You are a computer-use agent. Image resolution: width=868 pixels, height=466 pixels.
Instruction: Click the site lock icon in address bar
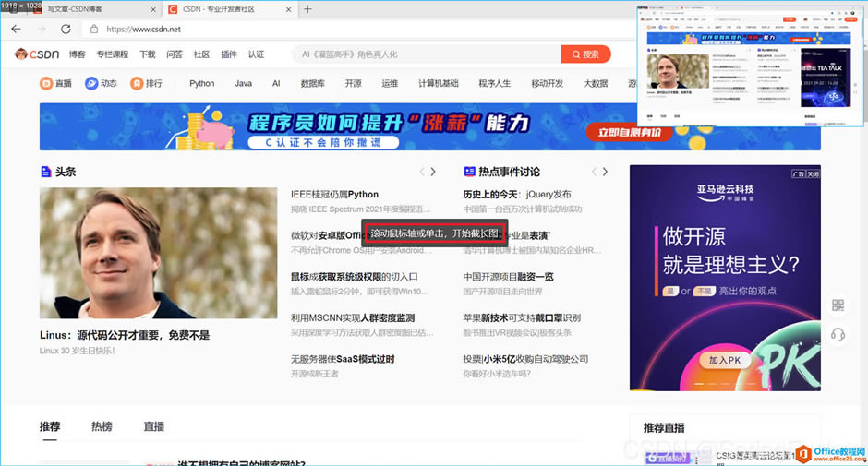pyautogui.click(x=94, y=29)
